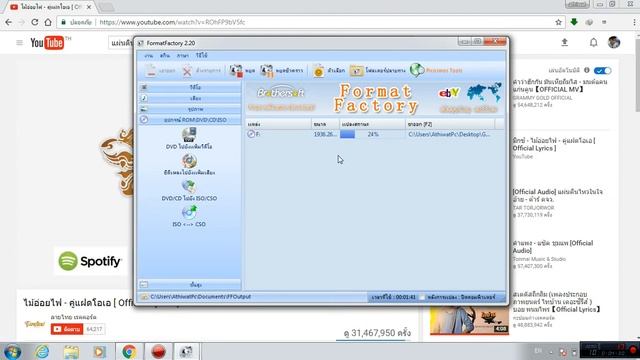This screenshot has height=360, width=640.
Task: Click the Stop conversion toolbar icon
Action: coord(236,71)
